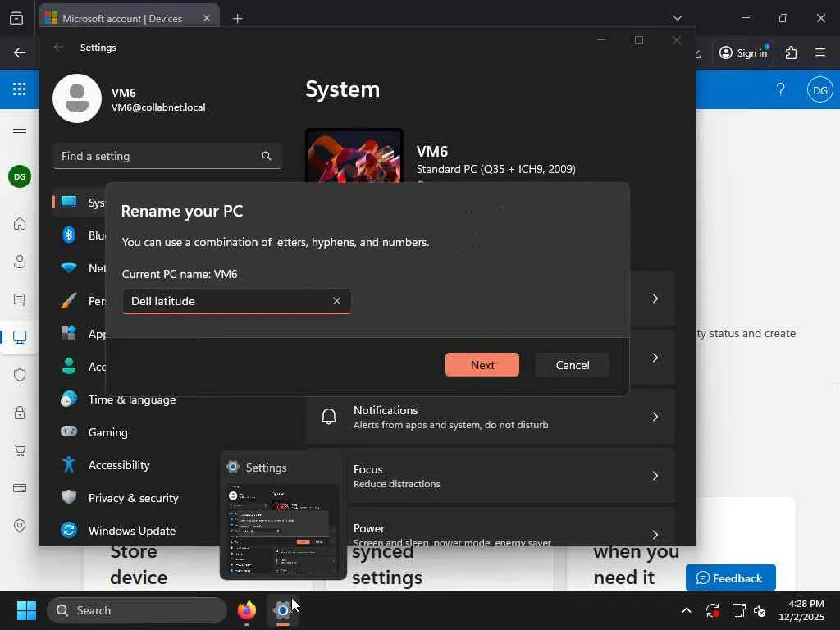This screenshot has height=630, width=840.
Task: Go back in the Settings window
Action: [x=58, y=47]
